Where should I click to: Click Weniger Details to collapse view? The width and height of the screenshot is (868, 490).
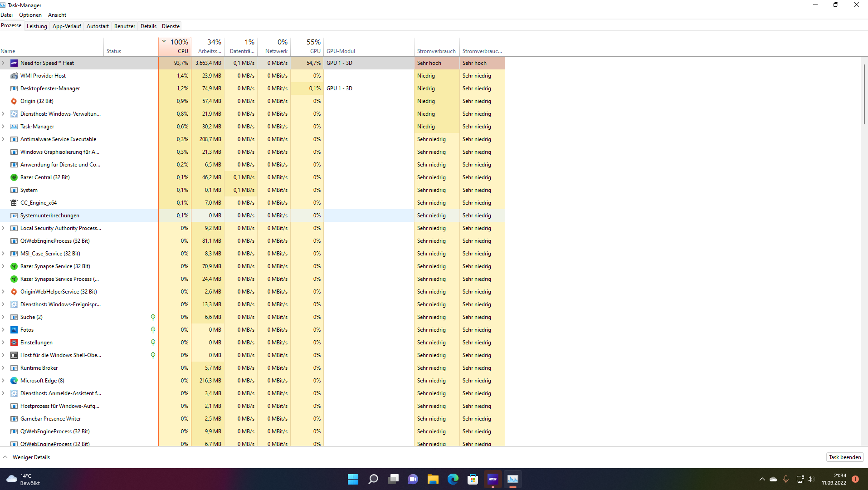[26, 457]
